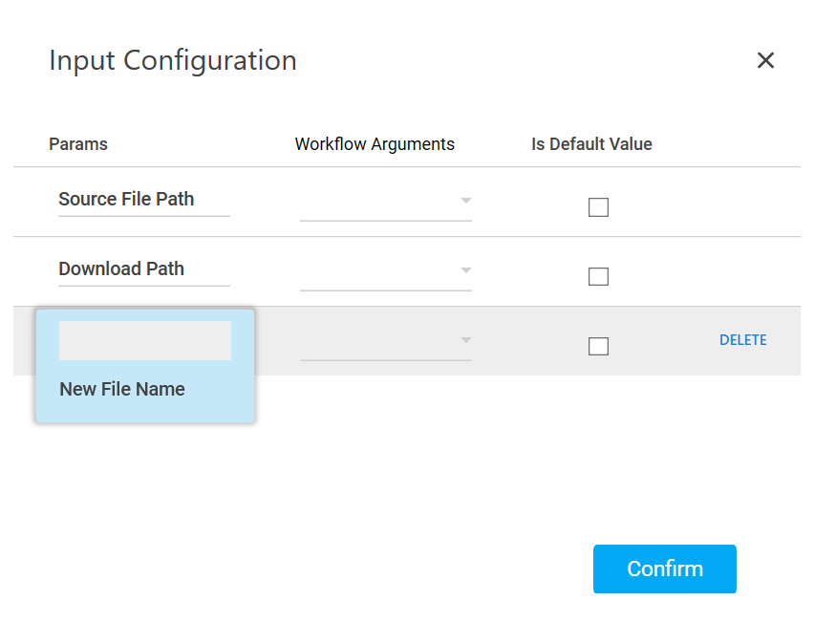The height and width of the screenshot is (644, 814).
Task: Click the Source File Path dropdown arrow
Action: coord(465,201)
